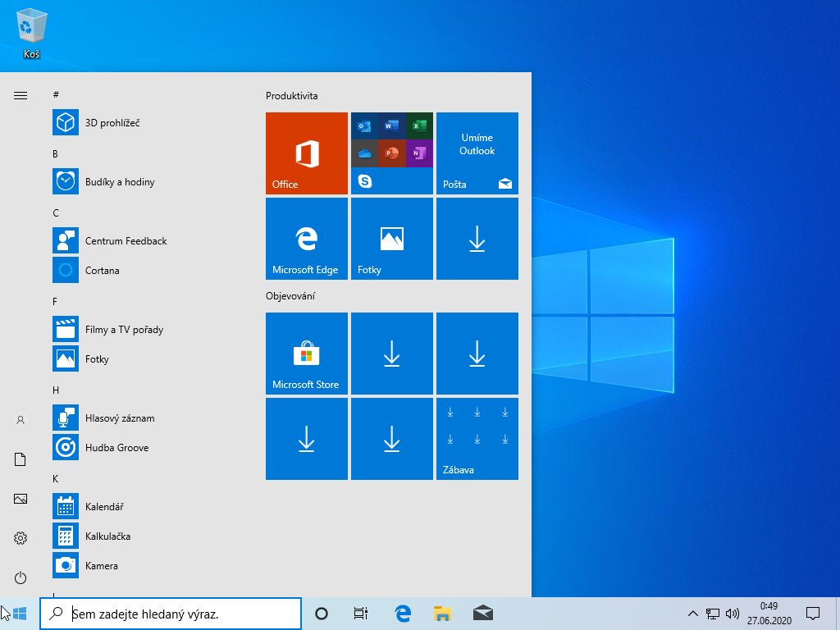
Task: Click the download tile next to Fotky tile
Action: click(477, 239)
